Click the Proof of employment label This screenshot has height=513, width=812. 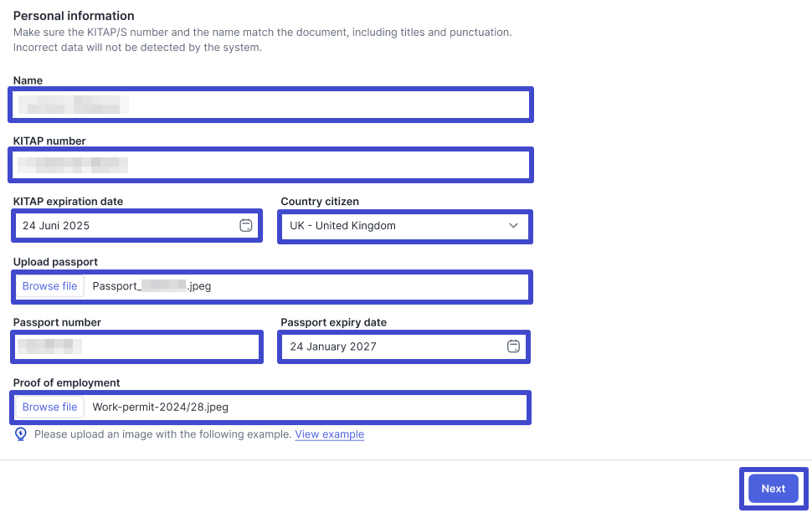[x=66, y=382]
